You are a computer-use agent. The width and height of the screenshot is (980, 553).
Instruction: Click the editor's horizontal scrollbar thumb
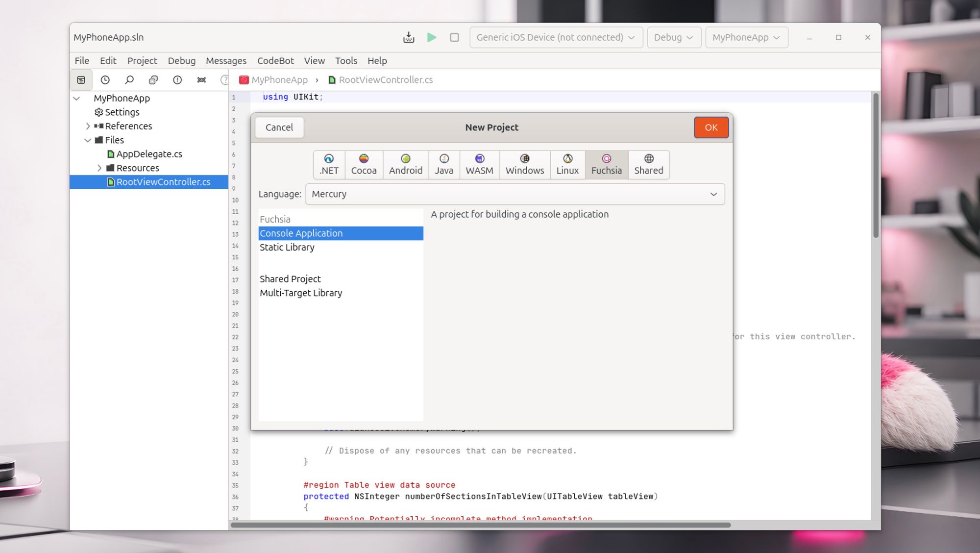(x=481, y=525)
